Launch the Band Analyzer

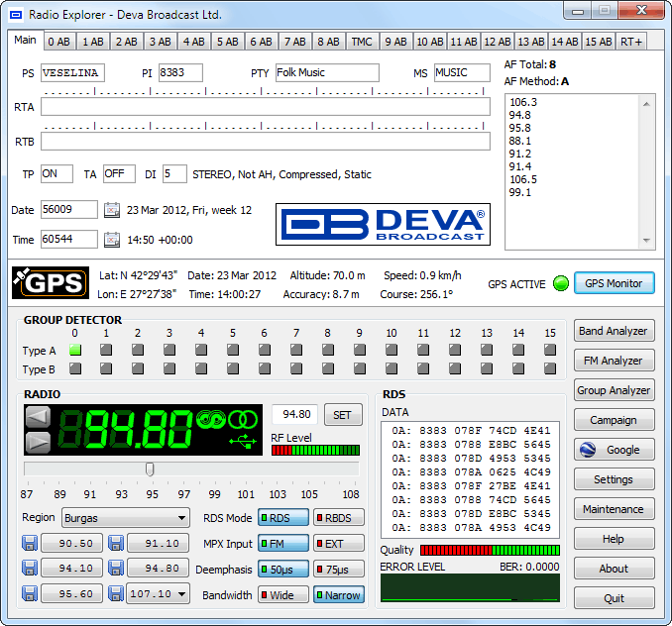[x=614, y=331]
